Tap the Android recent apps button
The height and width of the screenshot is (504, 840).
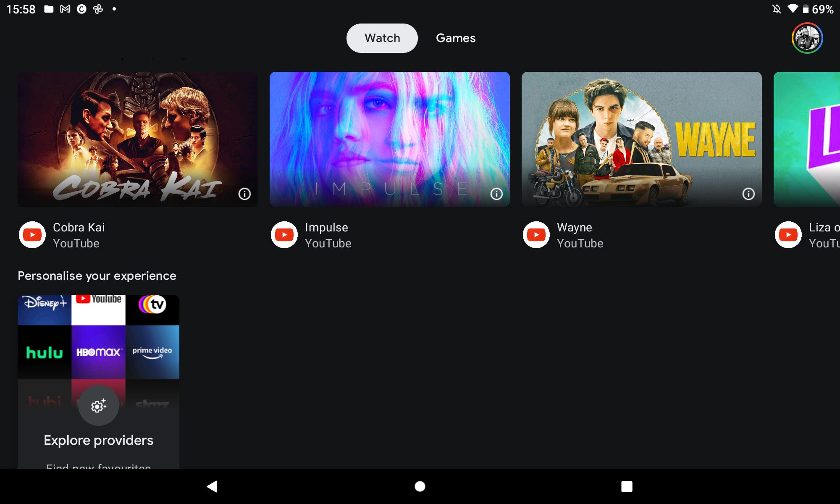click(627, 486)
